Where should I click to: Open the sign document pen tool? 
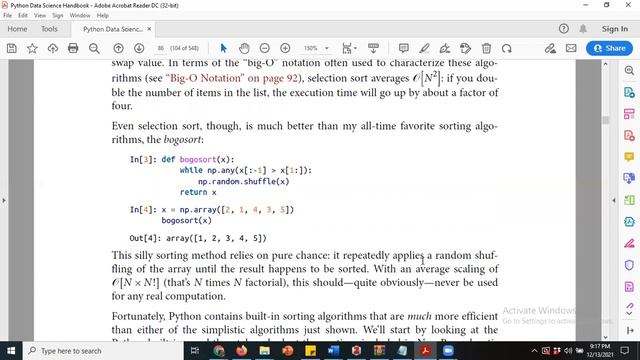445,49
